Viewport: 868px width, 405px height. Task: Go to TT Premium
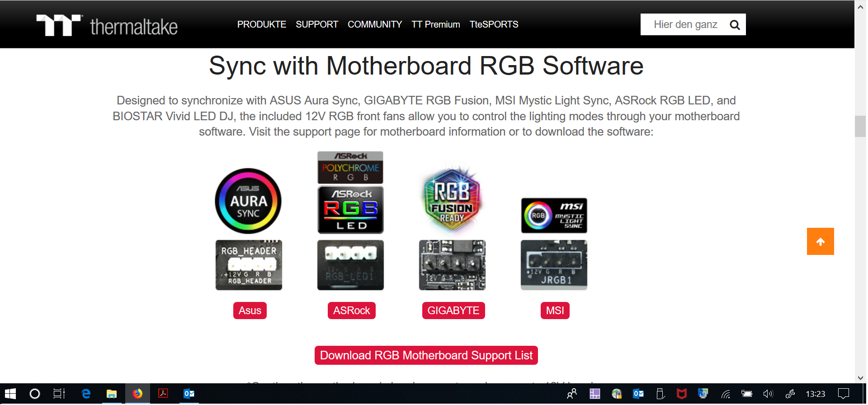coord(436,24)
